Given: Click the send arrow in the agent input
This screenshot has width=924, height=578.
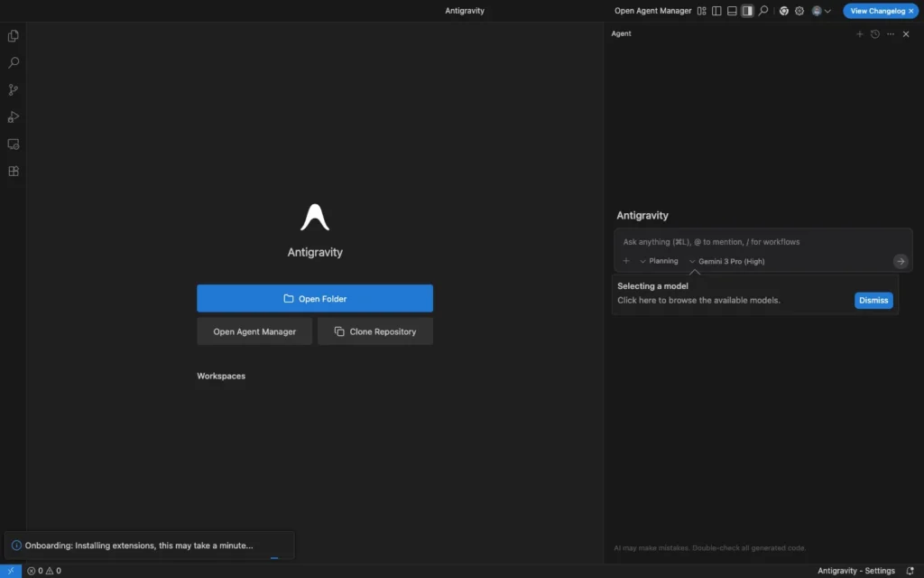Looking at the screenshot, I should click(x=900, y=261).
